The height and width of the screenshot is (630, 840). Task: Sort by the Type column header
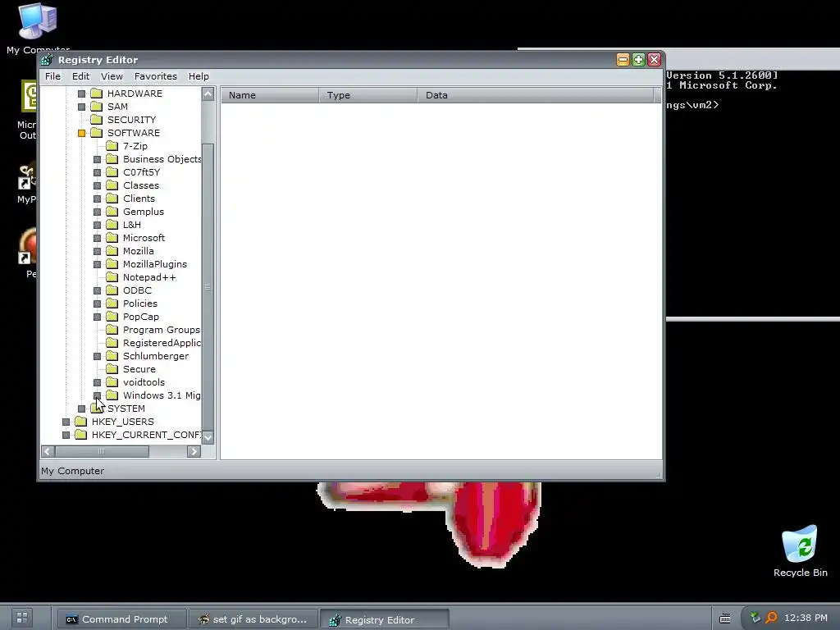[368, 95]
